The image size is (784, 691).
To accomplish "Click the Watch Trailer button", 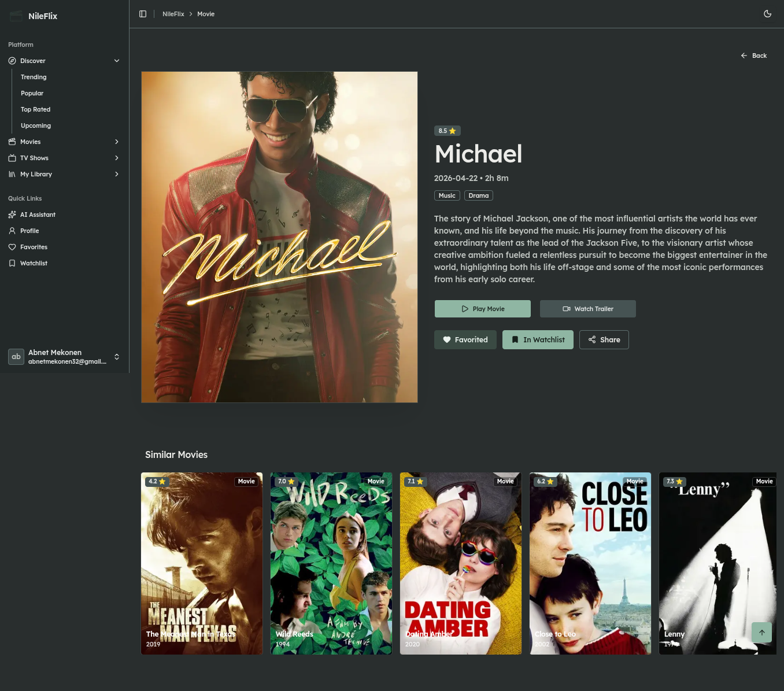I will (588, 309).
